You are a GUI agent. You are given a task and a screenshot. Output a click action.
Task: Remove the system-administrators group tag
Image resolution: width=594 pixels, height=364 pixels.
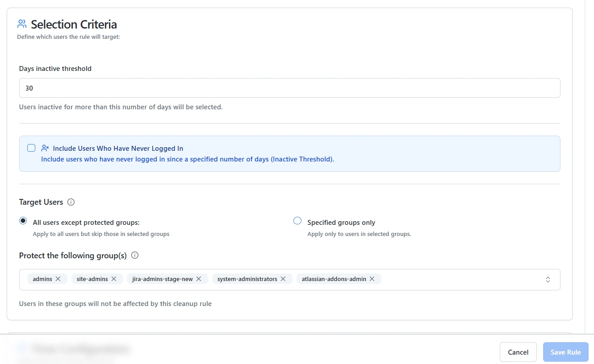[283, 279]
